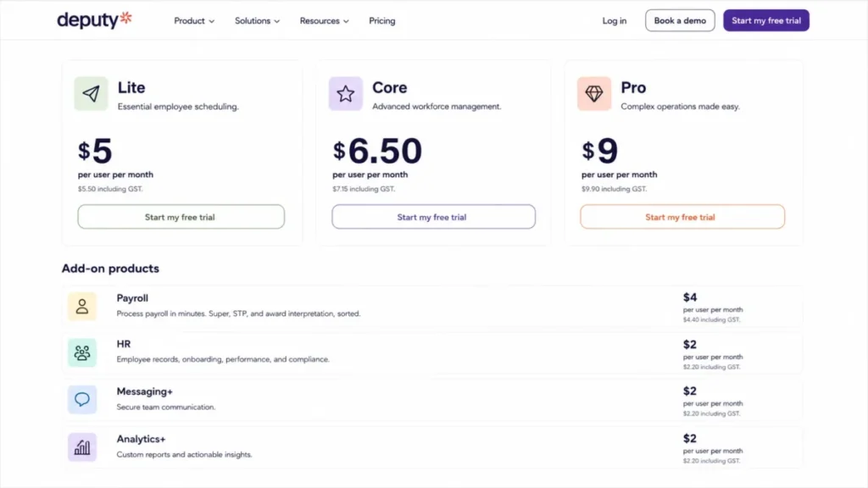Click the $6.50 Core price
868x488 pixels.
377,151
